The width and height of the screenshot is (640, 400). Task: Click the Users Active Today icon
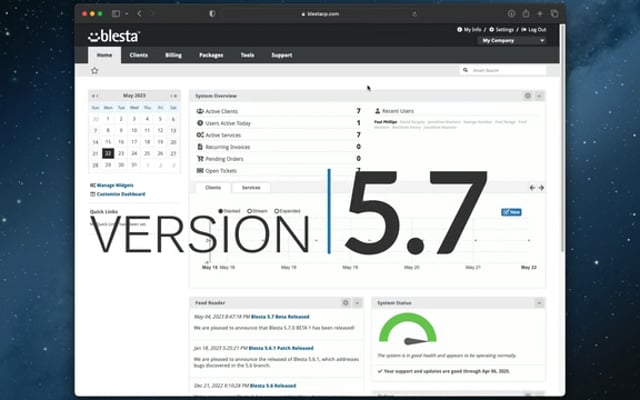click(200, 123)
